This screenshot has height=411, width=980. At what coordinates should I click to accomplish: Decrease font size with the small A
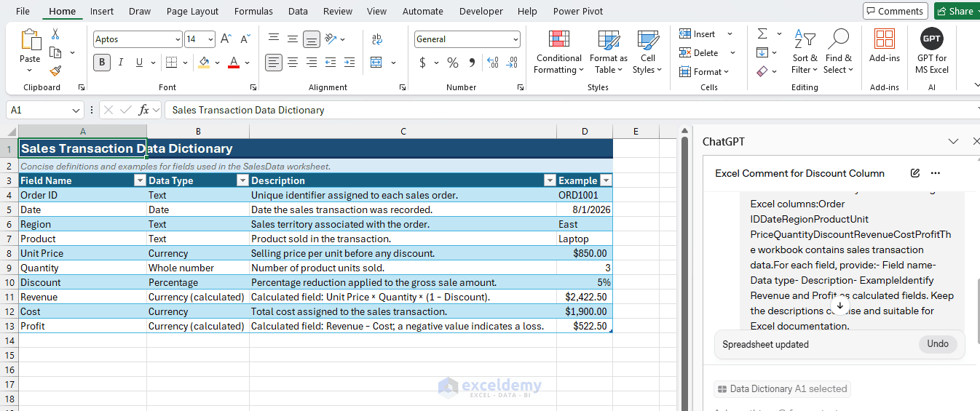coord(245,39)
